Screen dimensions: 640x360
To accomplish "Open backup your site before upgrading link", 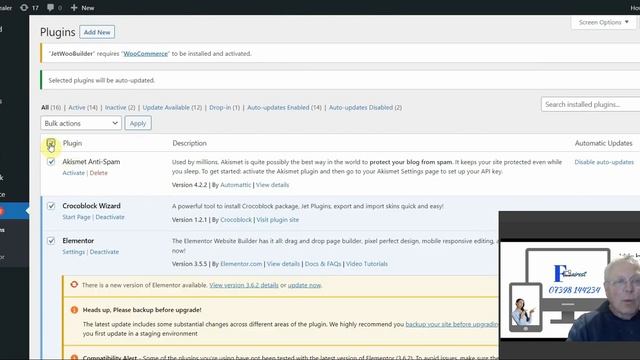I will 452,324.
